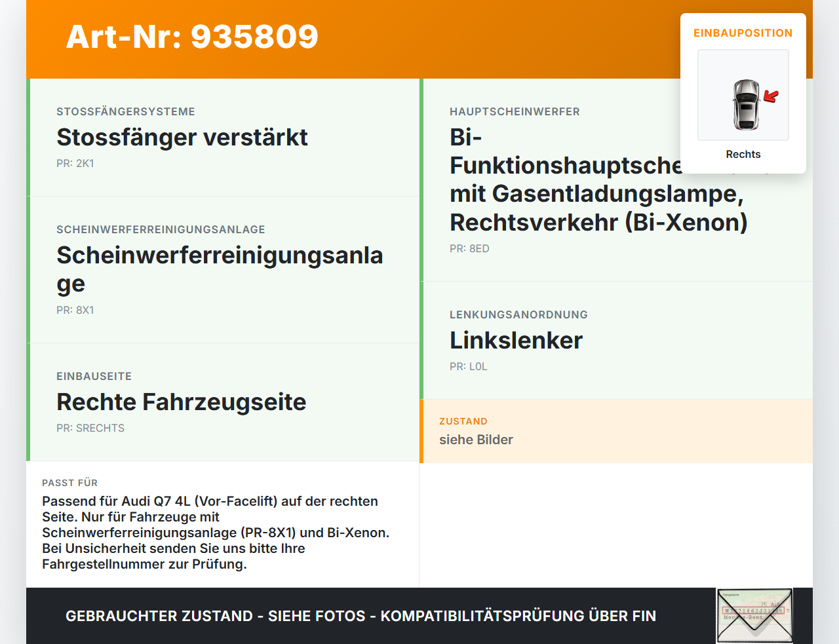
Task: Click the Stossfänger verstärkt card
Action: (x=223, y=138)
